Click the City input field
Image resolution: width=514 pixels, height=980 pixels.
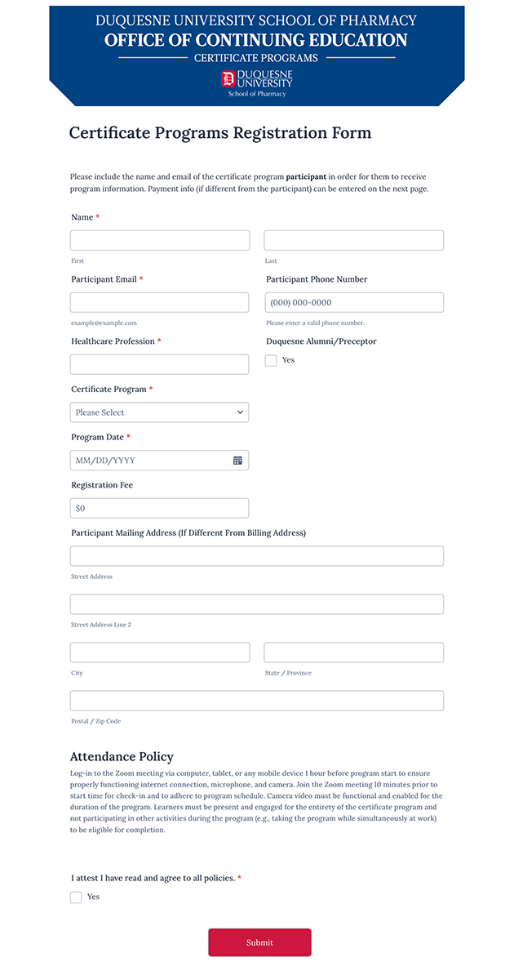[160, 653]
